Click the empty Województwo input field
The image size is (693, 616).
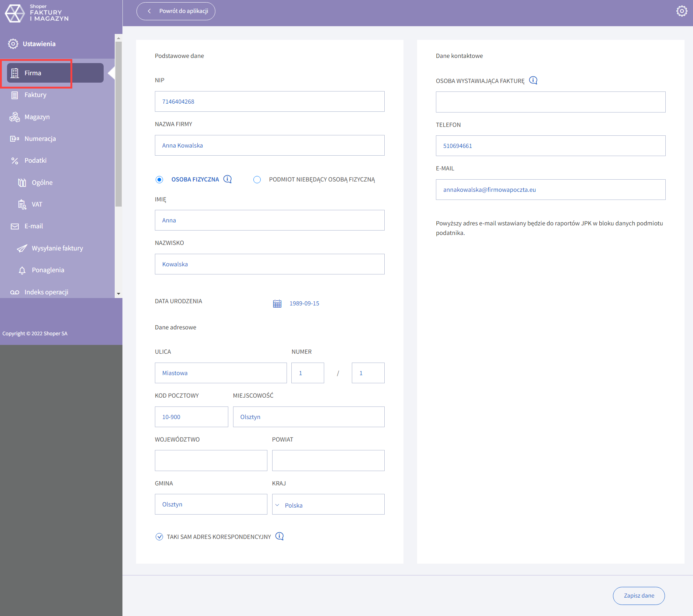point(211,460)
